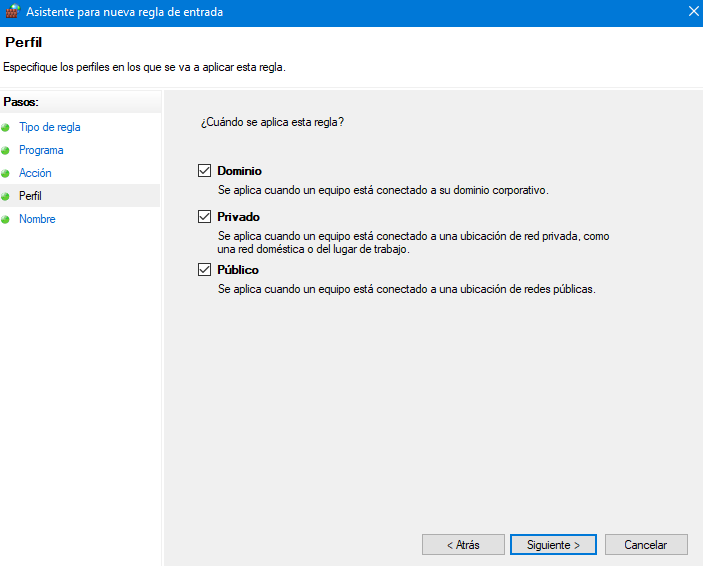Uncheck the Privado profile checkbox
The height and width of the screenshot is (566, 703).
pos(204,217)
